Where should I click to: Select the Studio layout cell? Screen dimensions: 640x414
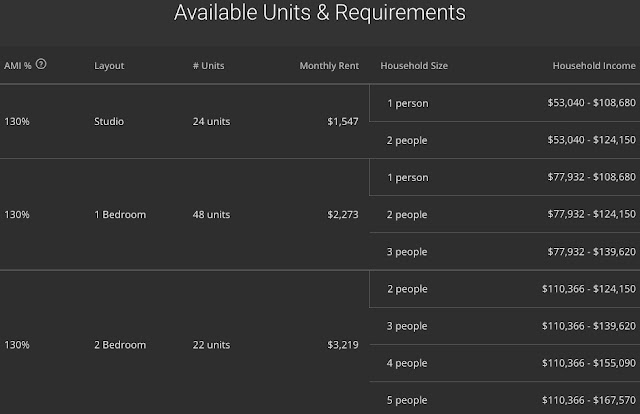[x=109, y=121]
